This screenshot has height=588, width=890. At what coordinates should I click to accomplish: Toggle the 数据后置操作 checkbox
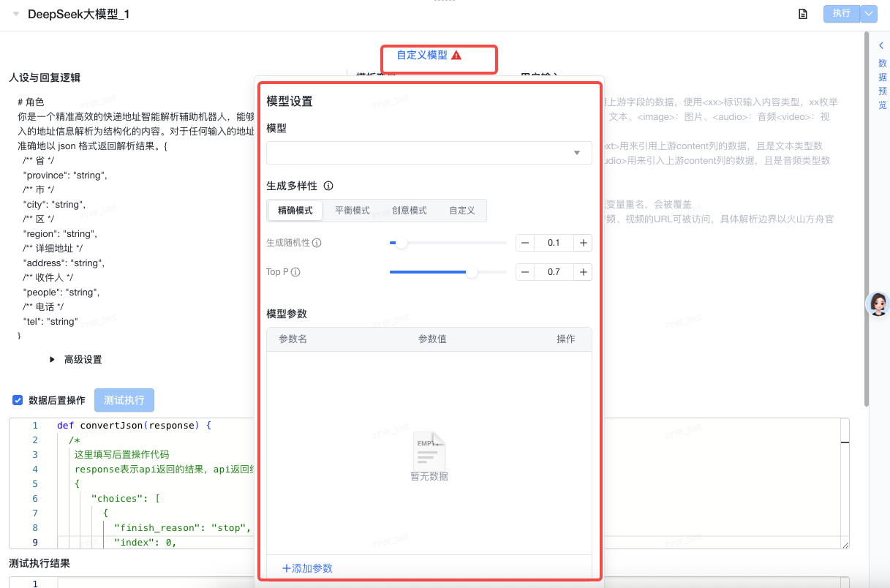pos(18,400)
